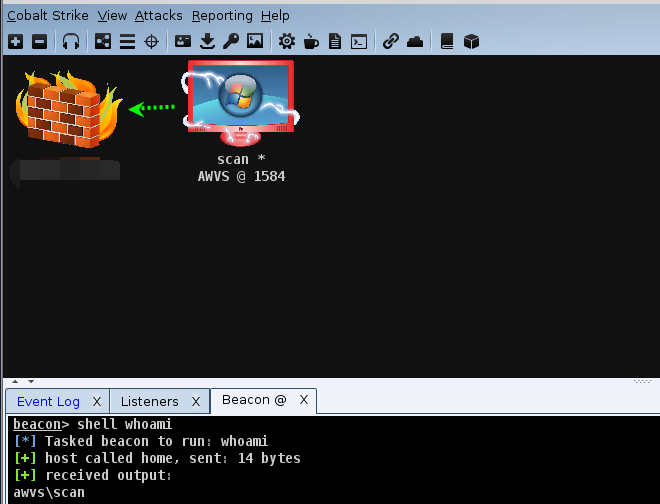This screenshot has width=660, height=504.
Task: View screenshots picture icon
Action: click(x=255, y=41)
